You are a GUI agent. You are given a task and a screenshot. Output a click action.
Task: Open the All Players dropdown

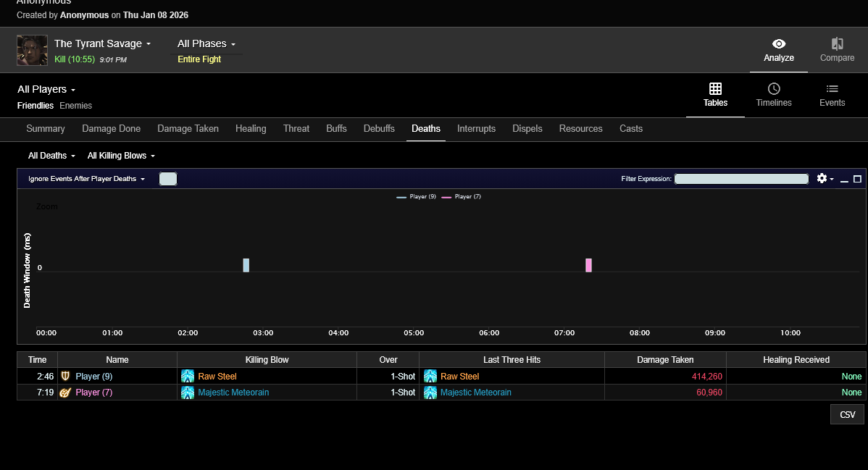click(x=46, y=89)
